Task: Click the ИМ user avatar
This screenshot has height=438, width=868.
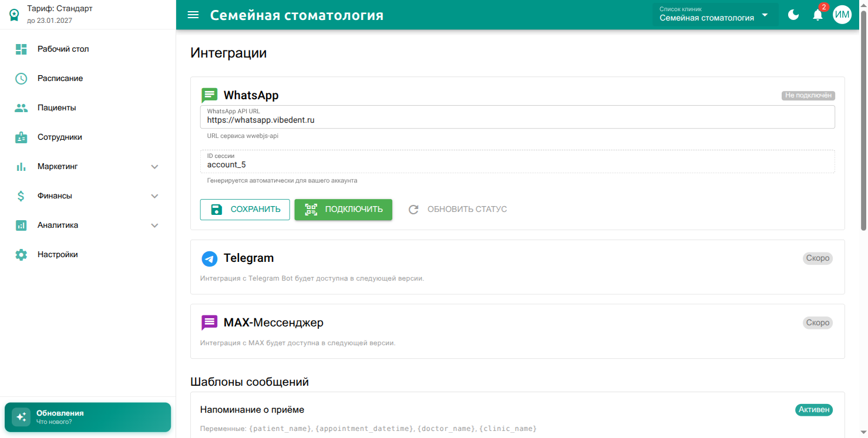Action: pos(842,14)
